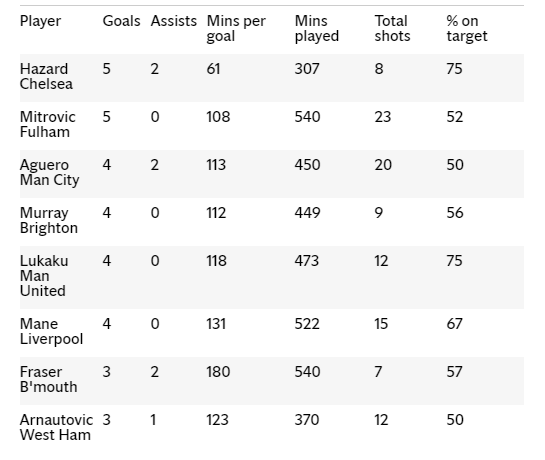
Task: Select the Aguero Man City cell
Action: 49,173
